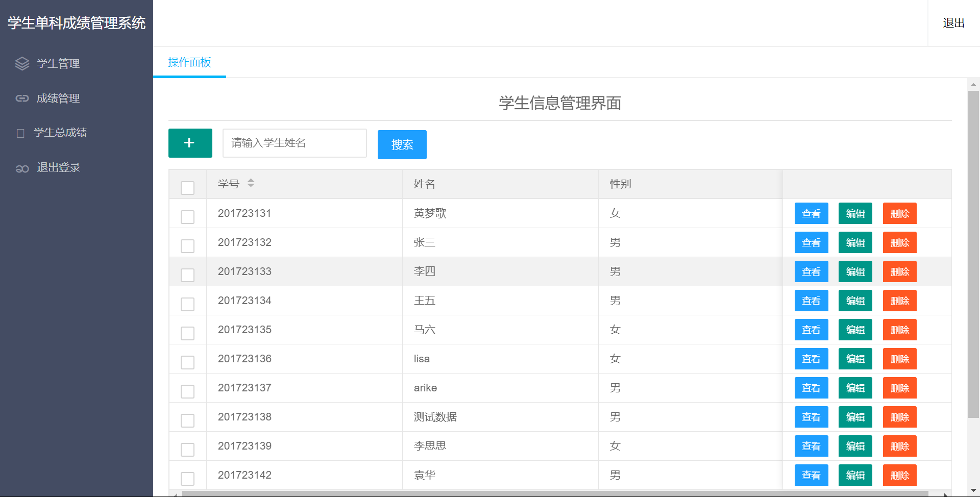This screenshot has width=980, height=497.
Task: View details of student 张三
Action: coord(811,242)
